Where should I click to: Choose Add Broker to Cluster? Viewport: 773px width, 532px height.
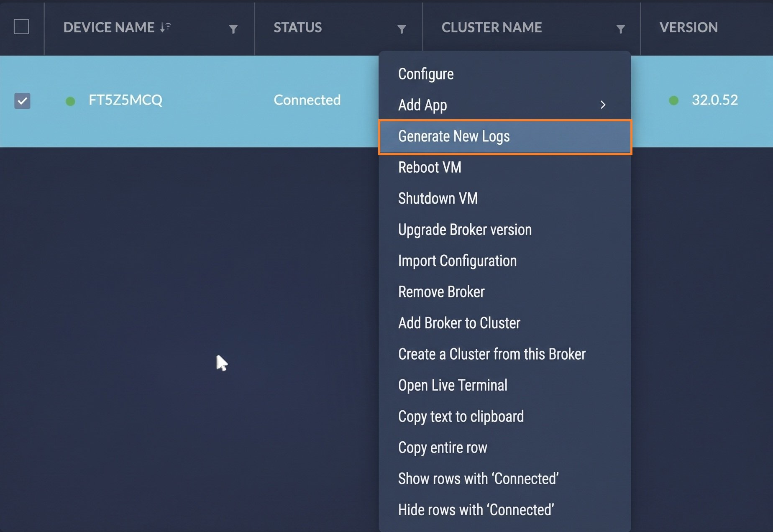point(505,323)
